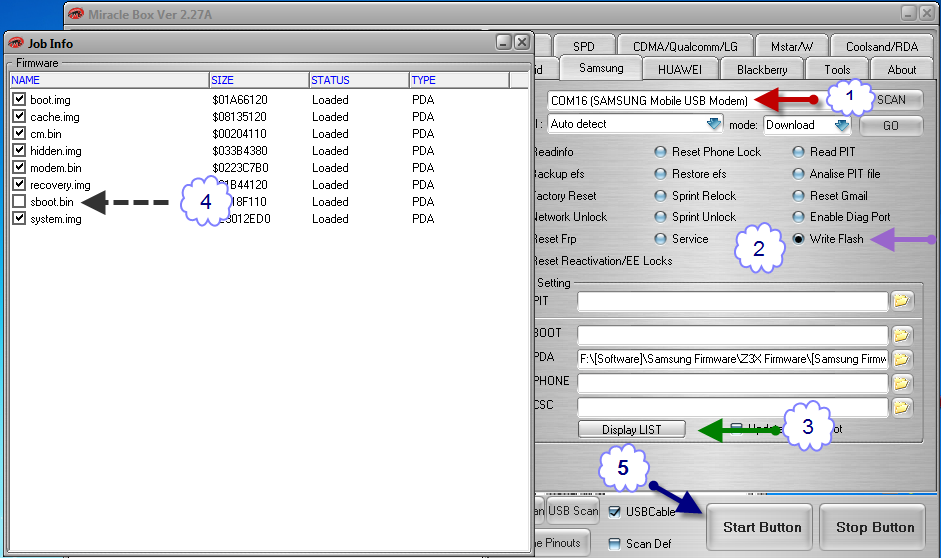
Task: Click the PIT file path field
Action: 732,301
